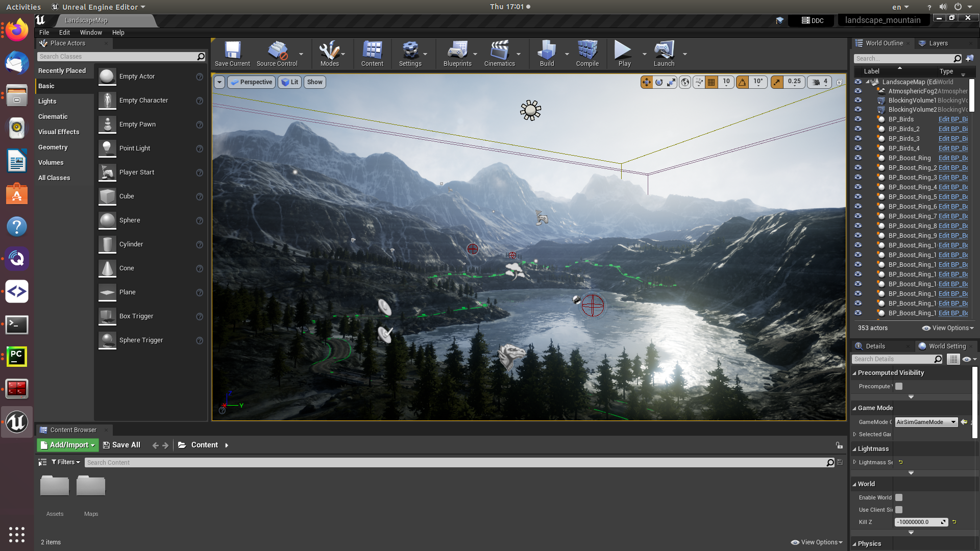
Task: Click Edit BP link for BP_Birds_3
Action: coord(953,139)
